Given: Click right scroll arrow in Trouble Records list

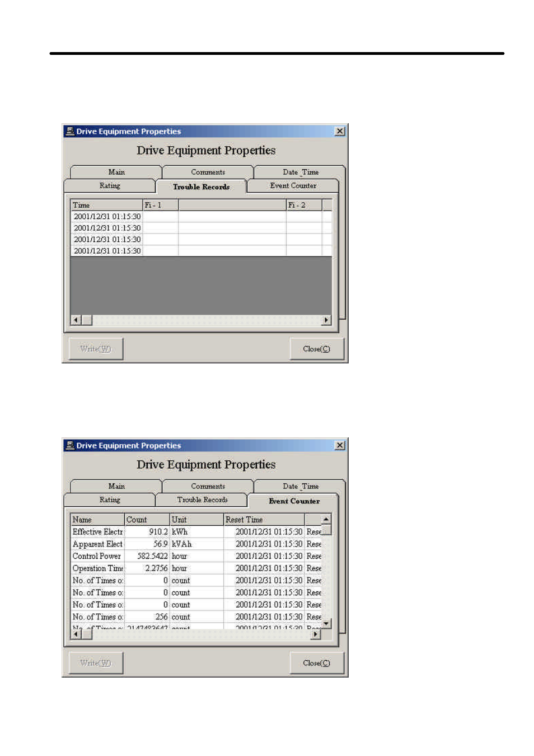Looking at the screenshot, I should 326,320.
